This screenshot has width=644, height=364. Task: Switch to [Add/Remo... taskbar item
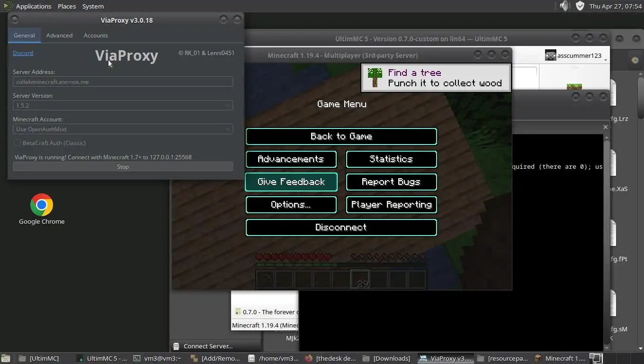[x=216, y=358]
